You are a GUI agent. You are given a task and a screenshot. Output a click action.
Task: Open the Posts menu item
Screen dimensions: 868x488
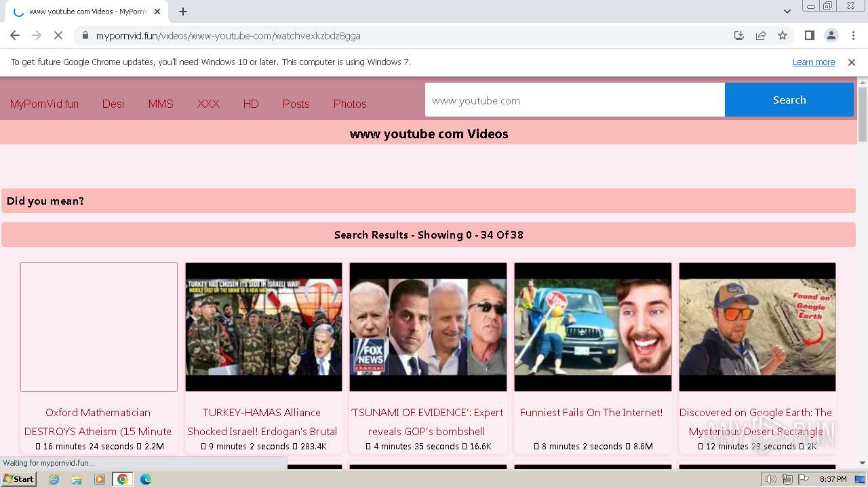[x=296, y=104]
